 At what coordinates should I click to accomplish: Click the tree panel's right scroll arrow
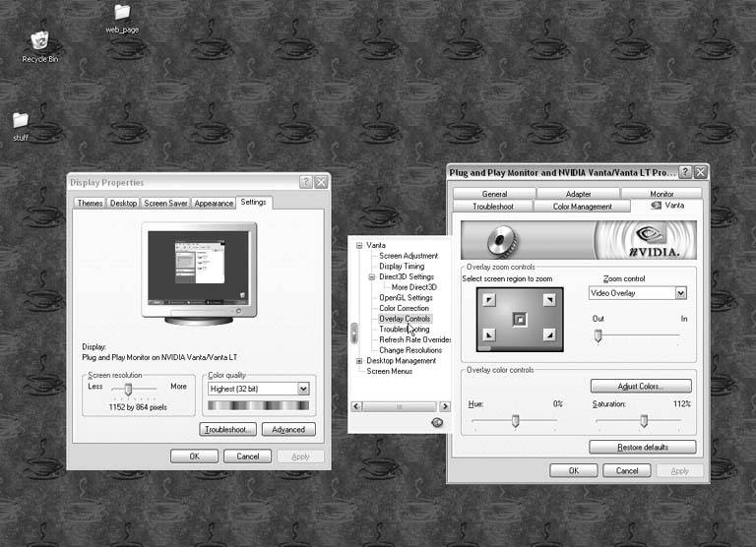(x=445, y=406)
